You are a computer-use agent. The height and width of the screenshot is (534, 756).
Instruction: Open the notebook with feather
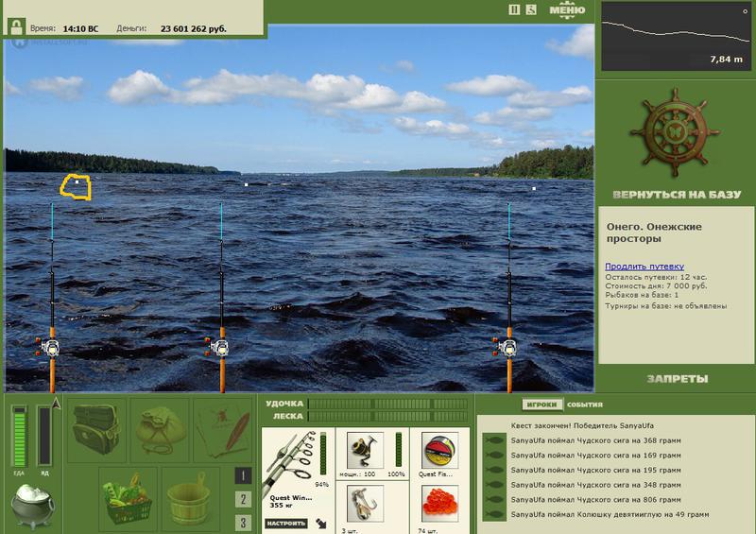(223, 430)
